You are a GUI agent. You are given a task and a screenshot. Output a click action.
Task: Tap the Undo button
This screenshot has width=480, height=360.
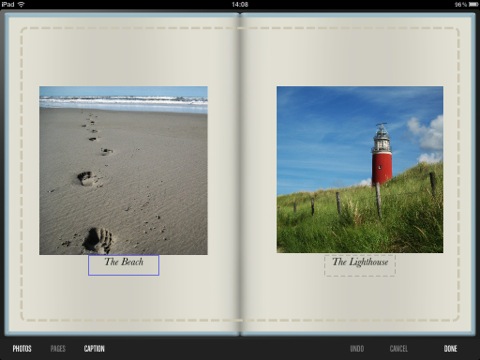pyautogui.click(x=357, y=349)
